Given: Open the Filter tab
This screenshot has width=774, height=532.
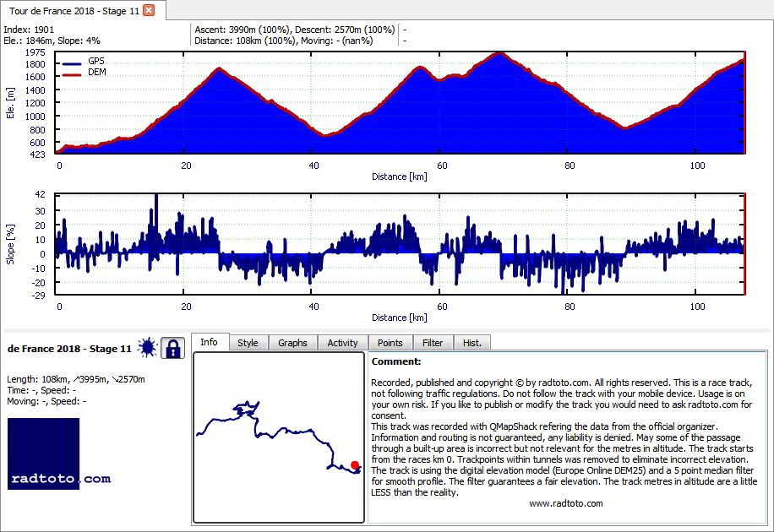Looking at the screenshot, I should (x=433, y=343).
